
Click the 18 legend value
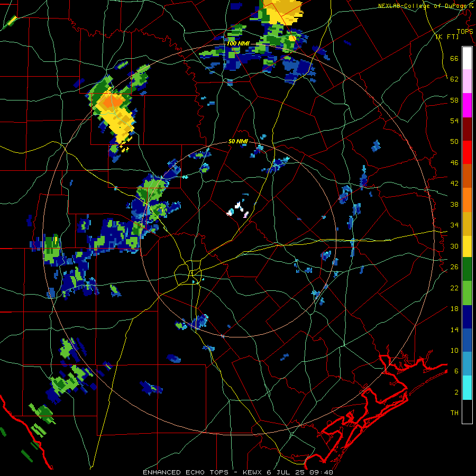coord(454,309)
